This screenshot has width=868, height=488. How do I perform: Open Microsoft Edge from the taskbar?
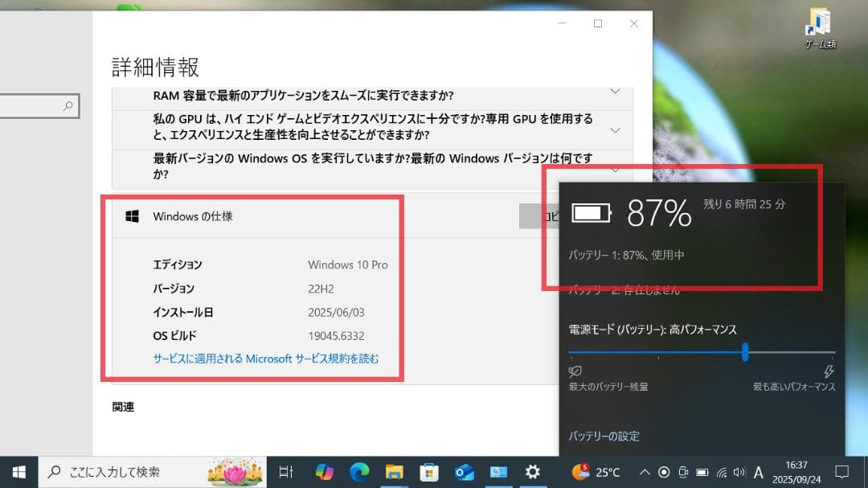pos(359,472)
